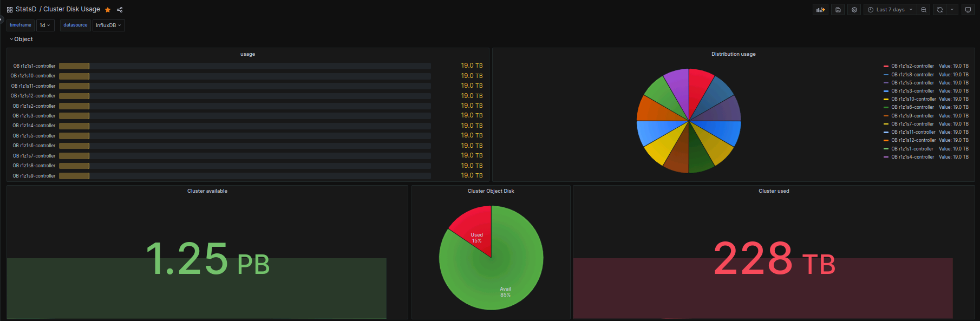The image size is (980, 321).
Task: Open the usage panel title menu
Action: point(247,54)
